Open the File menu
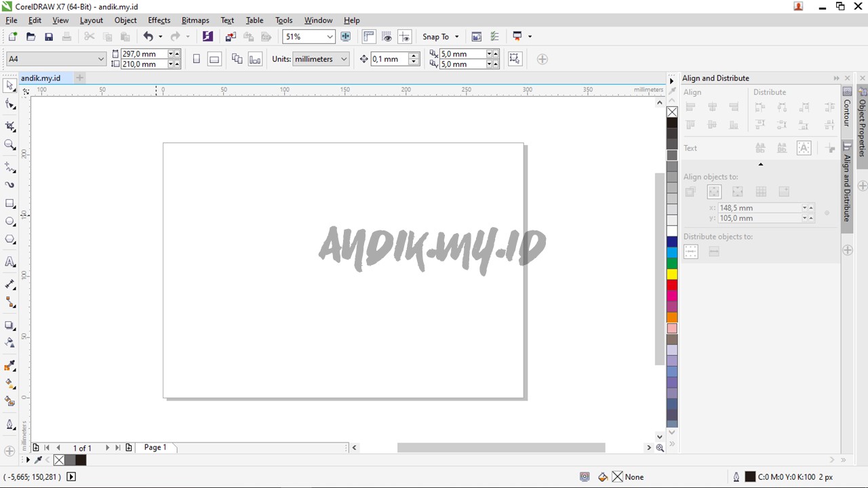 click(x=12, y=20)
